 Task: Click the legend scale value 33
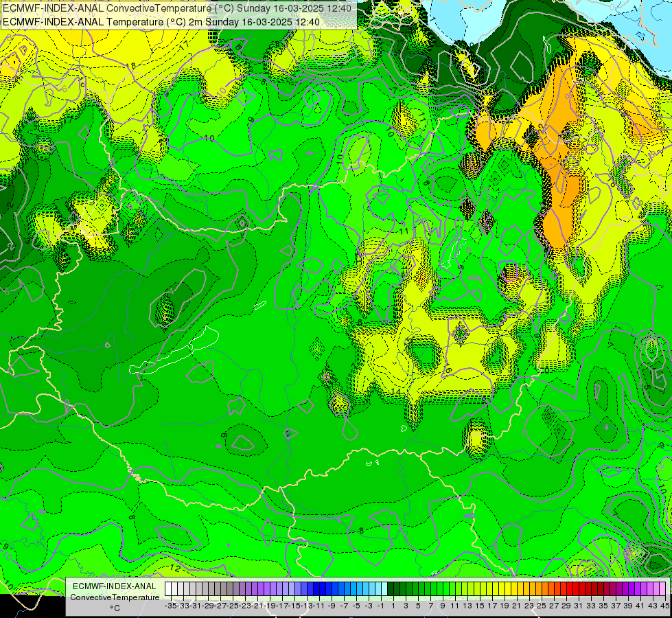[x=591, y=606]
